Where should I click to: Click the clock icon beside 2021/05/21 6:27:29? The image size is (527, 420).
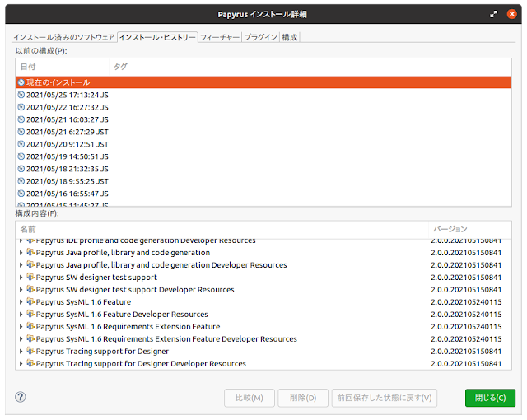pyautogui.click(x=21, y=132)
